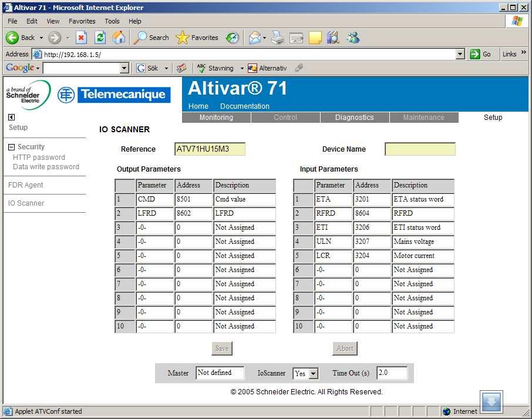Open the Stavning dropdown arrow
Screen dimensions: 532x419
[242, 68]
